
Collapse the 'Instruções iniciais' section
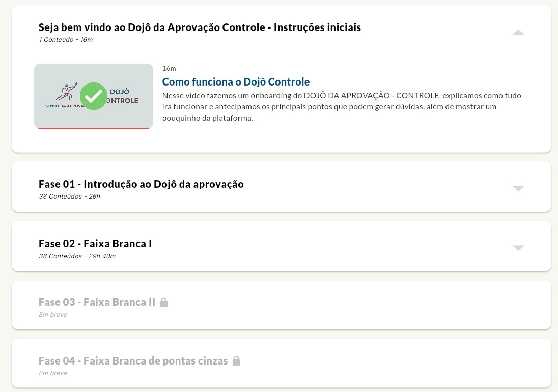(518, 32)
